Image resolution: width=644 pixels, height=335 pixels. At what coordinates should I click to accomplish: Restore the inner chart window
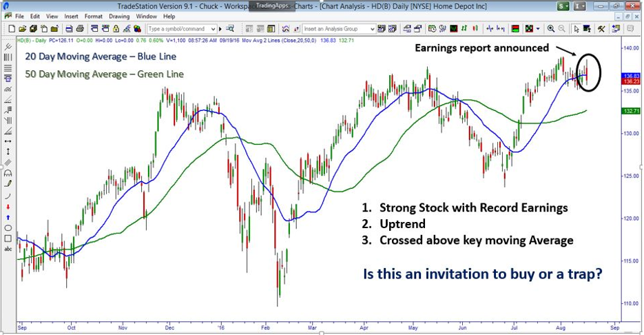coord(627,17)
